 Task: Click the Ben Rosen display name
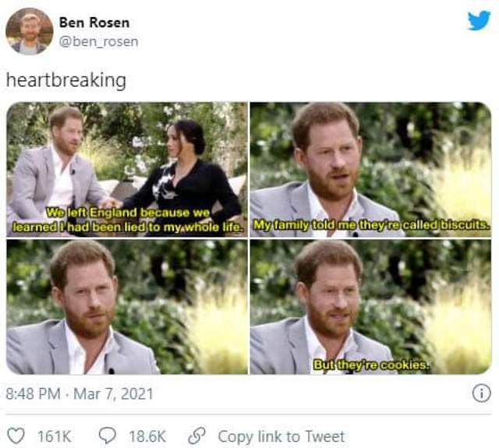(94, 23)
